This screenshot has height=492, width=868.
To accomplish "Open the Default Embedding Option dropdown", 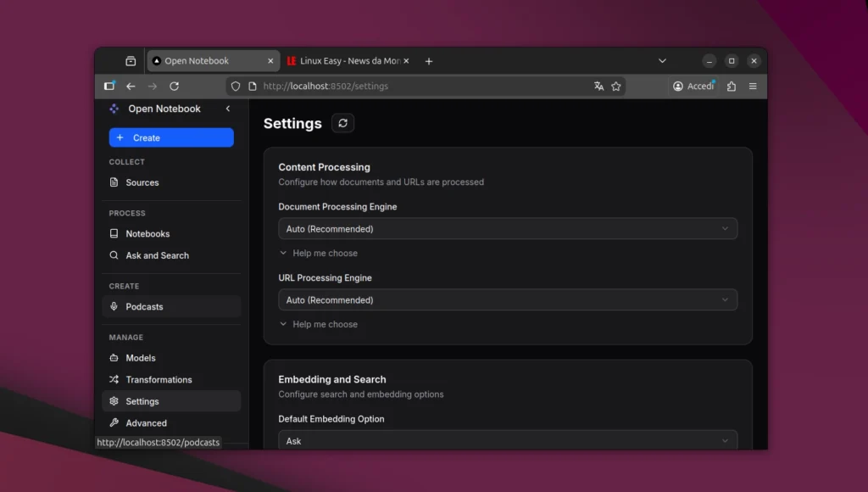I will (x=508, y=440).
